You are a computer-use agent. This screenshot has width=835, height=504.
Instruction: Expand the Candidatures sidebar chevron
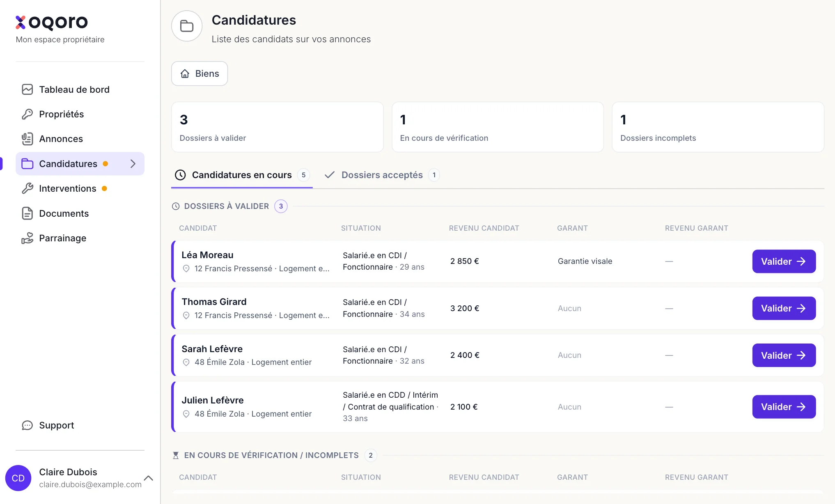133,164
